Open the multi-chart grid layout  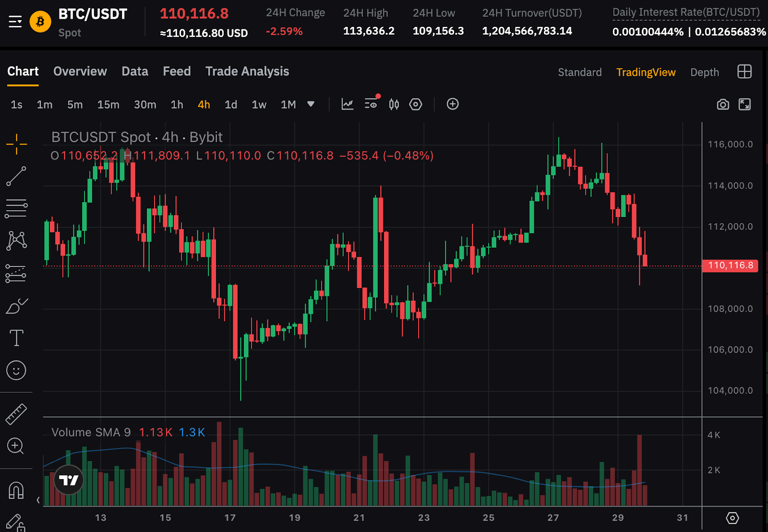pos(744,72)
